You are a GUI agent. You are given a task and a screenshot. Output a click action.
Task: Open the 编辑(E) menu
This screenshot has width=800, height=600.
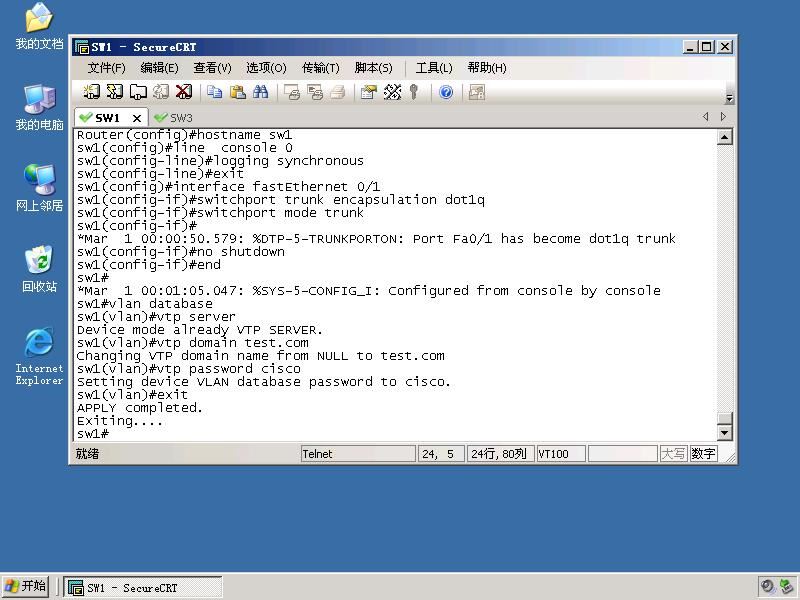[159, 68]
